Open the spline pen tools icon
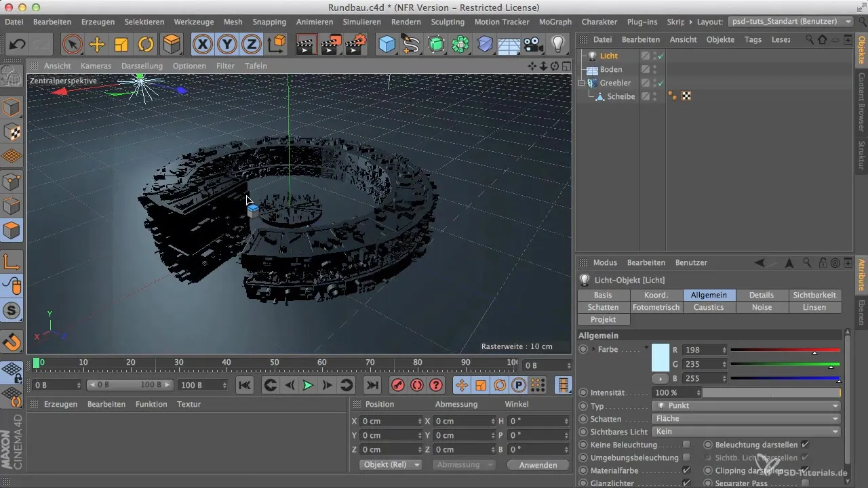 pos(411,45)
